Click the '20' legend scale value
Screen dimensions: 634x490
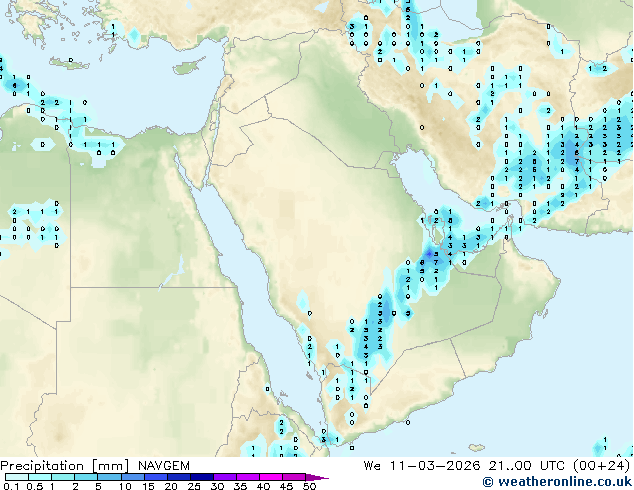[x=171, y=486]
